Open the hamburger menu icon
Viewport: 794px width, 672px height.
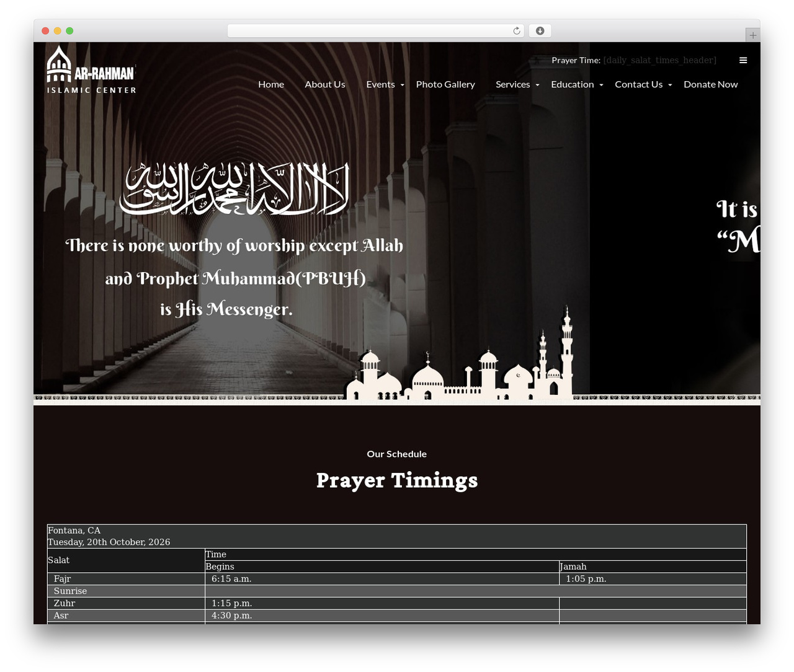743,60
